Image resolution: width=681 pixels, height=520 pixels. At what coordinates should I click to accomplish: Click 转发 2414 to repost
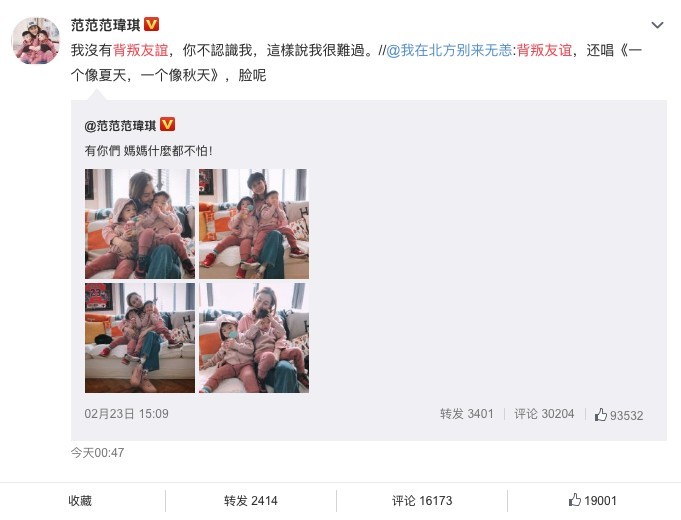click(251, 500)
